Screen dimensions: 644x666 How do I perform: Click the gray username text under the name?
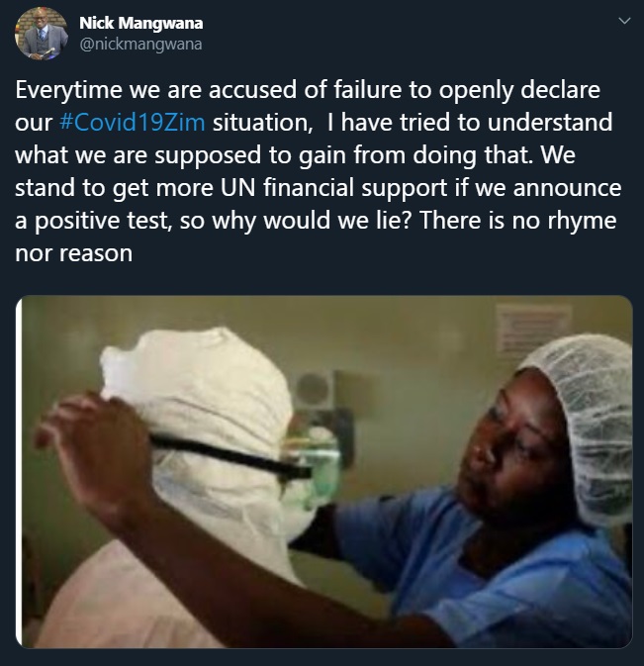pyautogui.click(x=140, y=45)
